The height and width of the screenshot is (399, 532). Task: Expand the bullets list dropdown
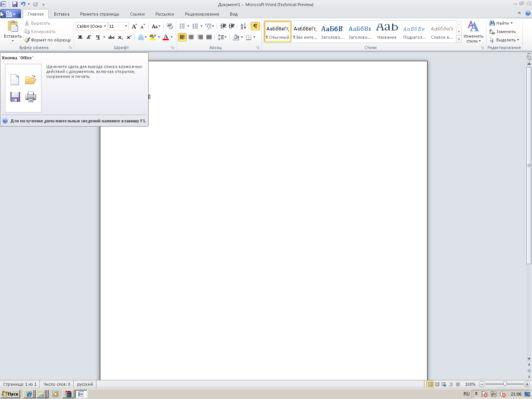coord(188,26)
